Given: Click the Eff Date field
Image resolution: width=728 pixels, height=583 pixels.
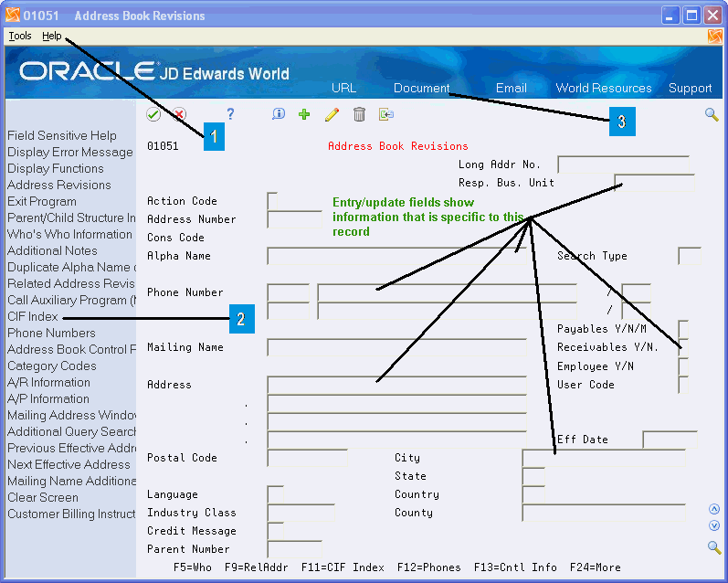Looking at the screenshot, I should (x=670, y=439).
